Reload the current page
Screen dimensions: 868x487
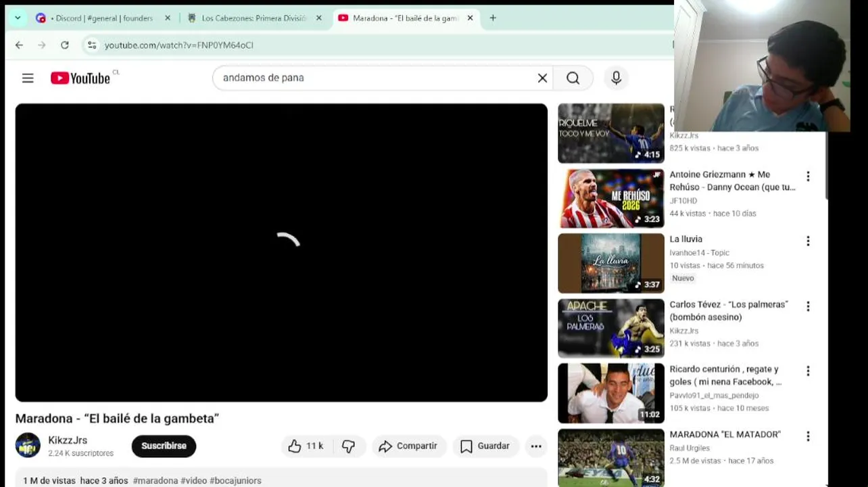(x=65, y=45)
